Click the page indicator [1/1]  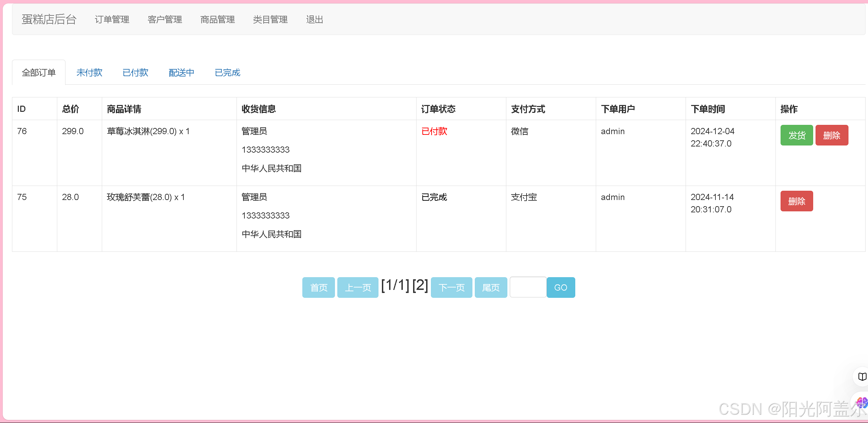(395, 285)
